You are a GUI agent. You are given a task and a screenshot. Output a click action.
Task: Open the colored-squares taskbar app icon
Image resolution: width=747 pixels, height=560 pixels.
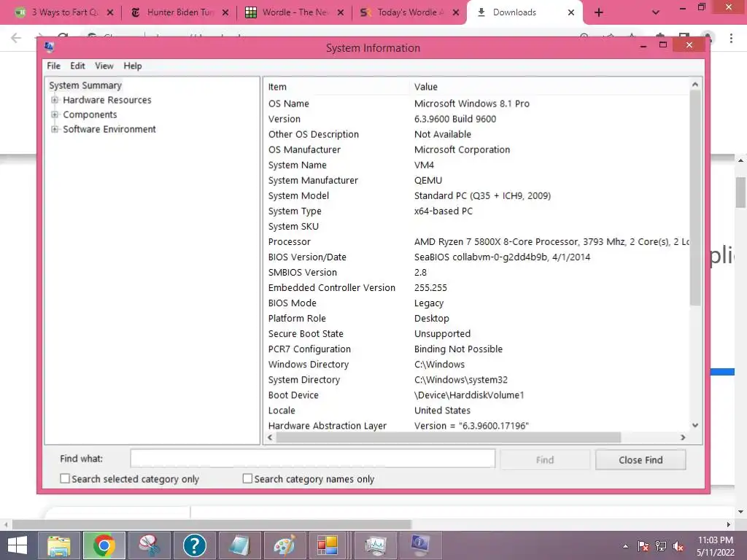328,545
